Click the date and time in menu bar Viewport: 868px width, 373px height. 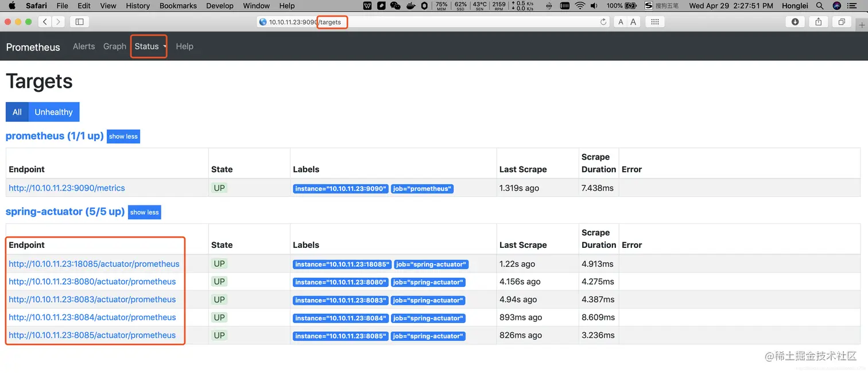(x=731, y=6)
